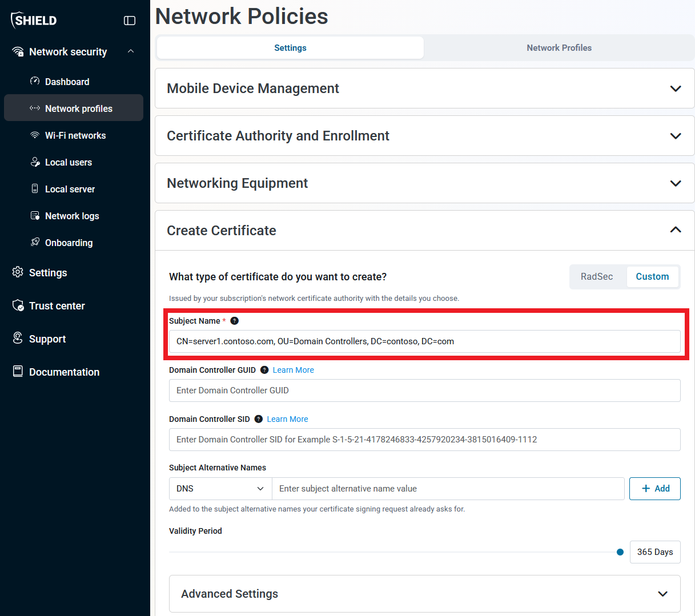The height and width of the screenshot is (616, 695).
Task: Expand Certificate Authority and Enrollment section
Action: click(425, 136)
